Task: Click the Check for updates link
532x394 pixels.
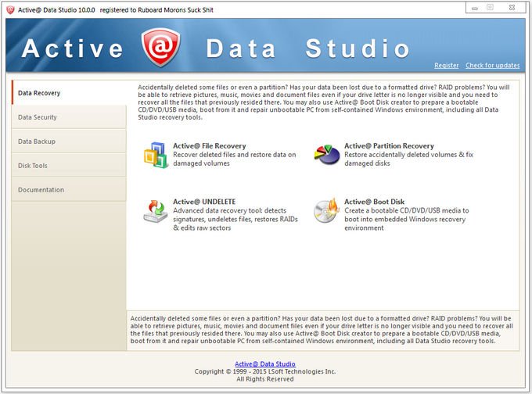Action: (492, 65)
